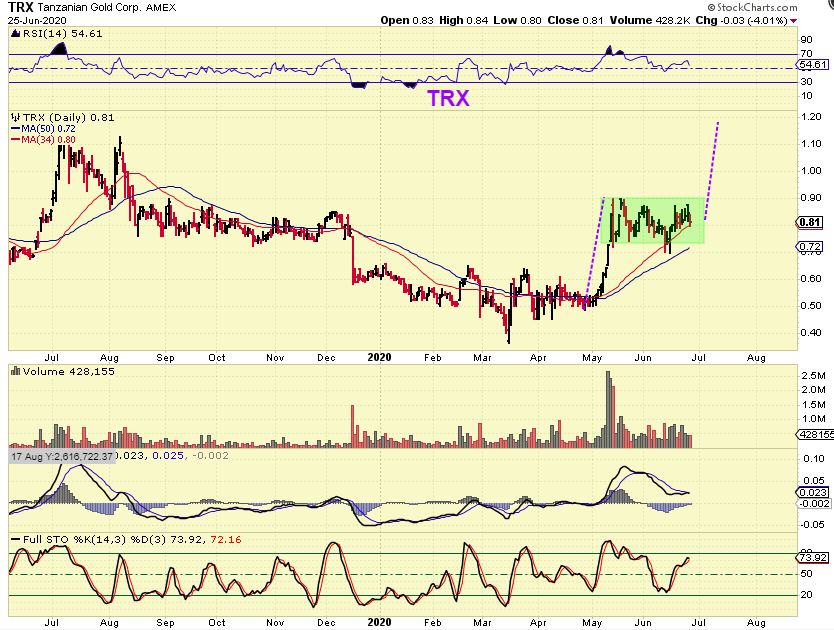
Task: Click the 2.0M volume axis label
Action: pyautogui.click(x=813, y=390)
